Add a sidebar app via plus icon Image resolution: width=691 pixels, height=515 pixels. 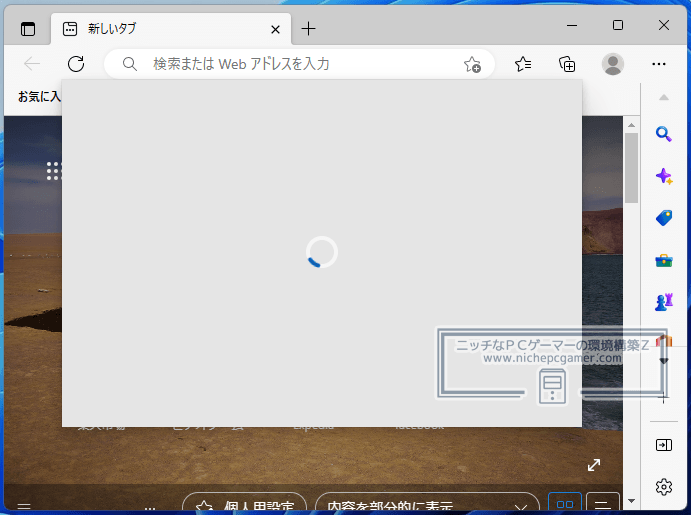tap(664, 399)
